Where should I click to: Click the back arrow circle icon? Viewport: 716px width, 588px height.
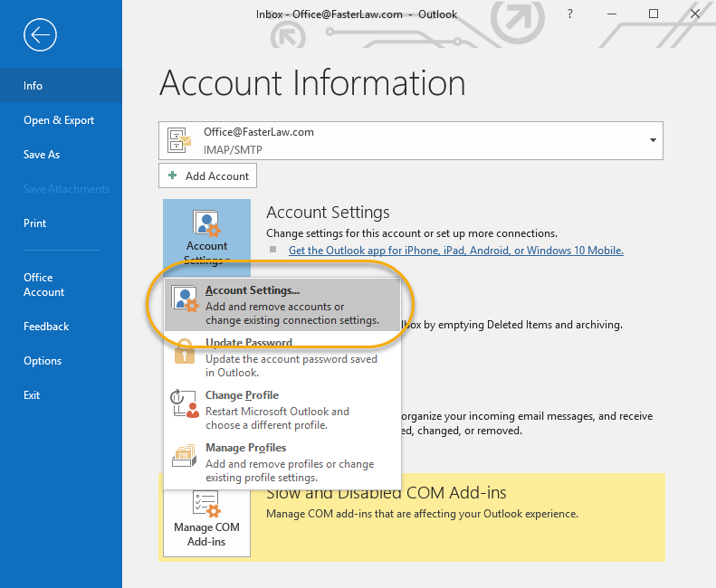click(x=40, y=35)
